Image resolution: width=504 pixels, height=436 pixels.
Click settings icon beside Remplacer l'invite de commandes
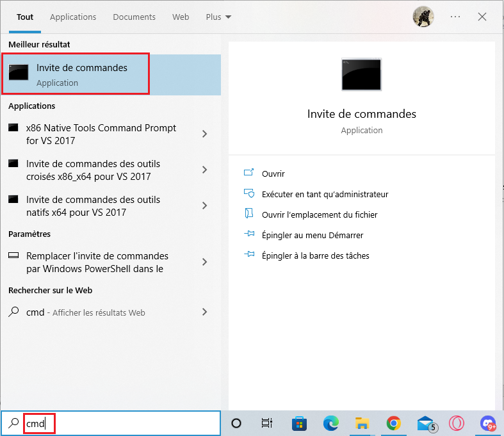[x=13, y=255]
